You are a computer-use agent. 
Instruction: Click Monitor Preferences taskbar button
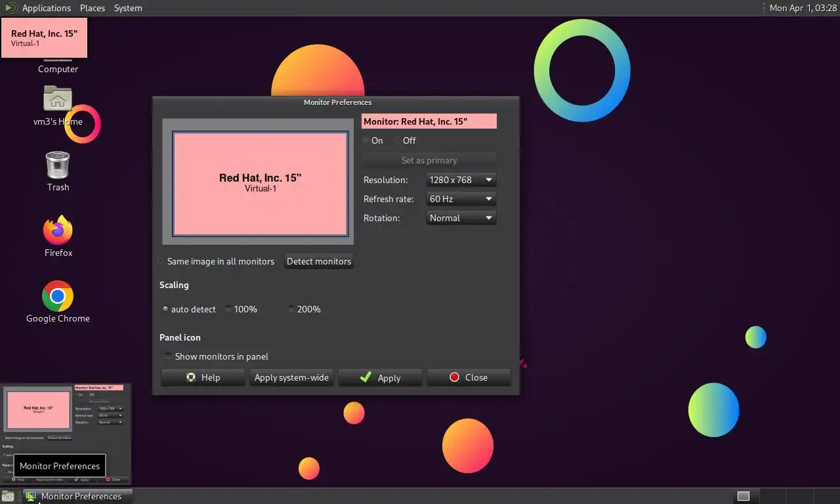coord(78,496)
